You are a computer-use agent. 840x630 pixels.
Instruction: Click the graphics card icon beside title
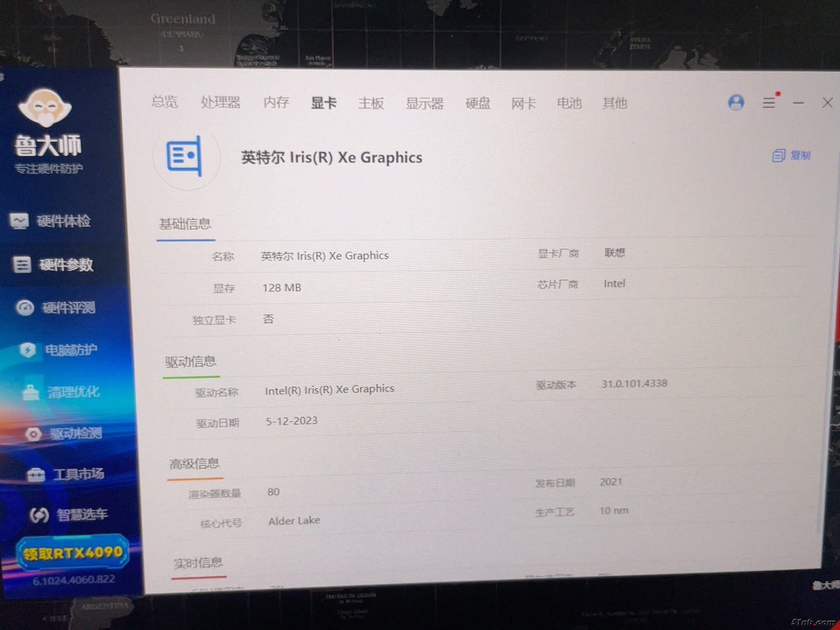tap(185, 156)
